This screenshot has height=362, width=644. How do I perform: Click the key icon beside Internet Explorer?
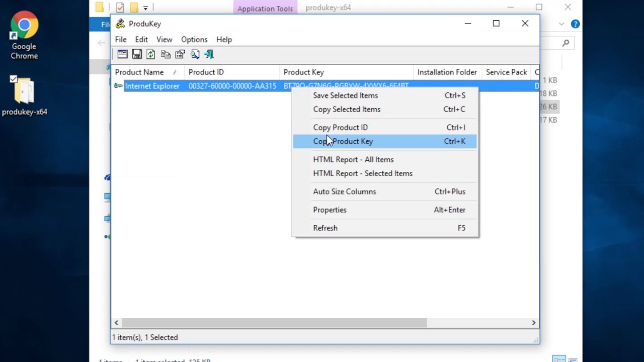118,86
